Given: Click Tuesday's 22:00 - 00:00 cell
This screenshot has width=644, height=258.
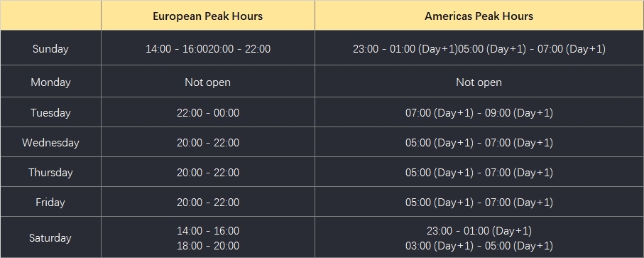Looking at the screenshot, I should 208,112.
